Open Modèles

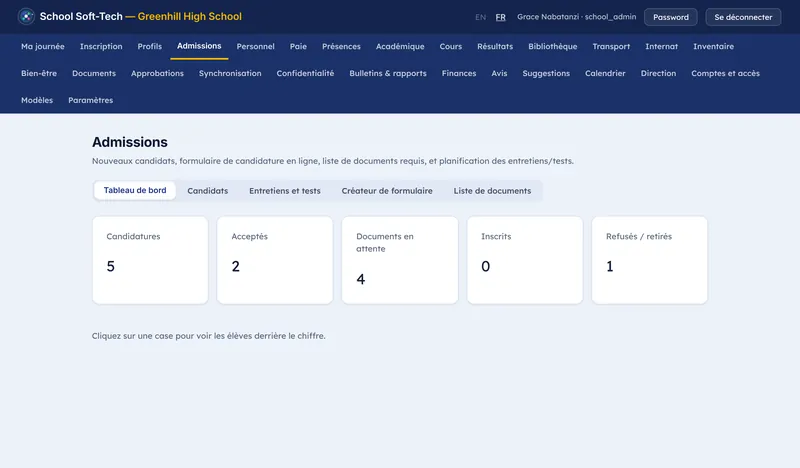(x=37, y=101)
